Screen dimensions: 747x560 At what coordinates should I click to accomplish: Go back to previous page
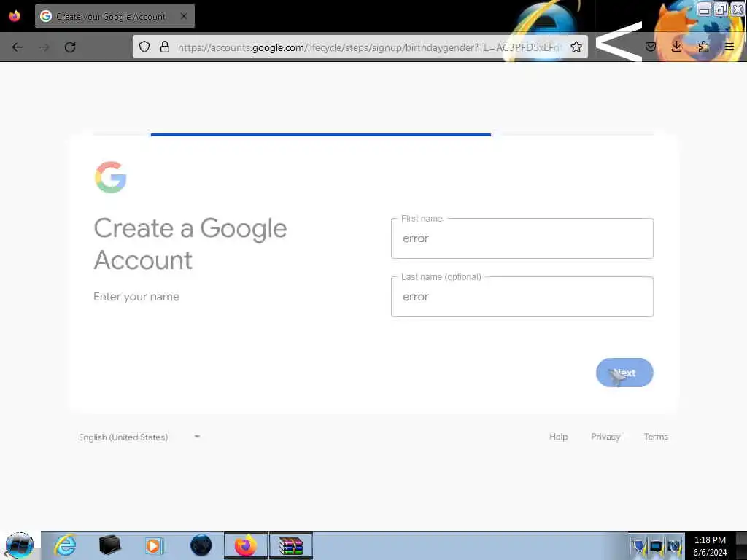(x=18, y=47)
